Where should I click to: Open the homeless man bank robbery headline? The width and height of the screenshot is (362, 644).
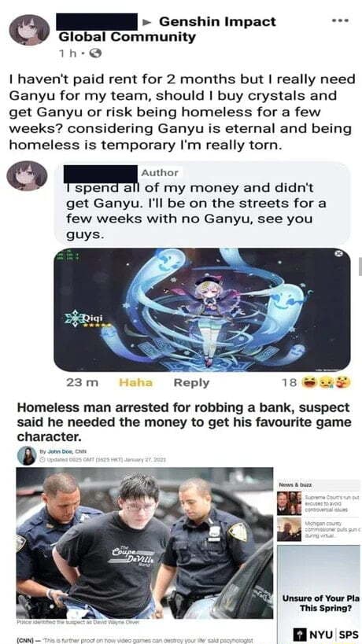(x=183, y=421)
